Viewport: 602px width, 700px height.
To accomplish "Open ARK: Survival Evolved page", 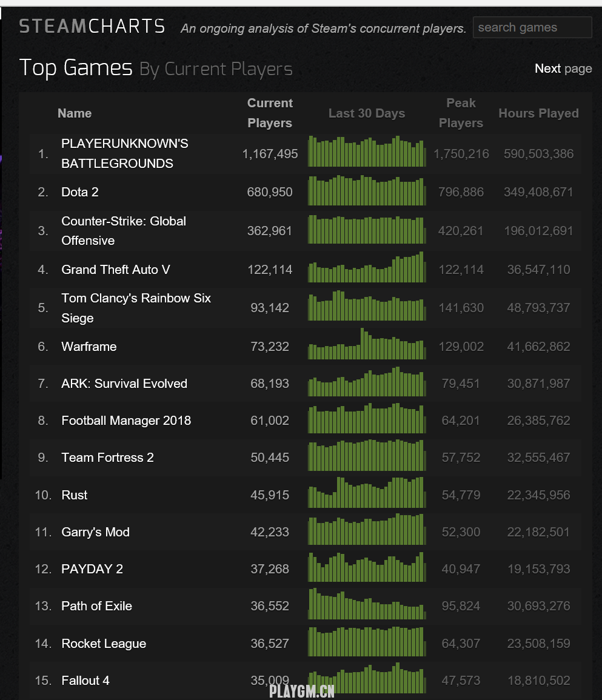I will (x=124, y=384).
